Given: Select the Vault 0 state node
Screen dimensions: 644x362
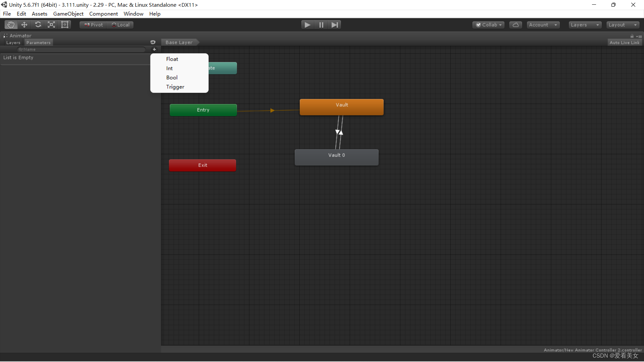Looking at the screenshot, I should [336, 157].
